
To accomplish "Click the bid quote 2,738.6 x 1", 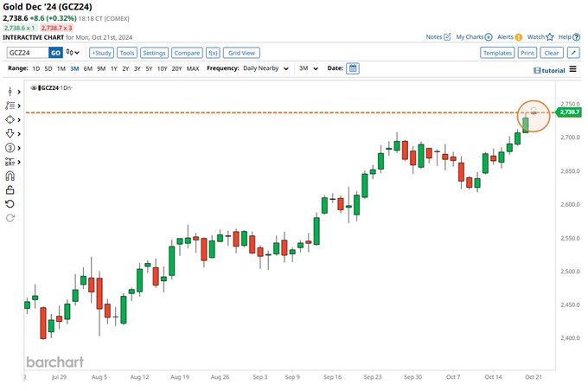I will pyautogui.click(x=20, y=28).
